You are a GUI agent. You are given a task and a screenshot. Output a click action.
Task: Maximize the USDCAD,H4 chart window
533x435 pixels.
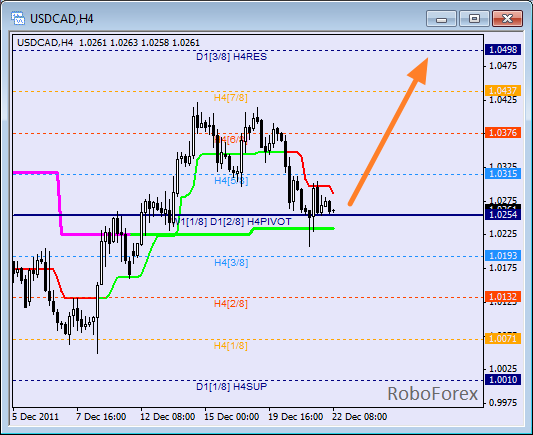pyautogui.click(x=474, y=18)
